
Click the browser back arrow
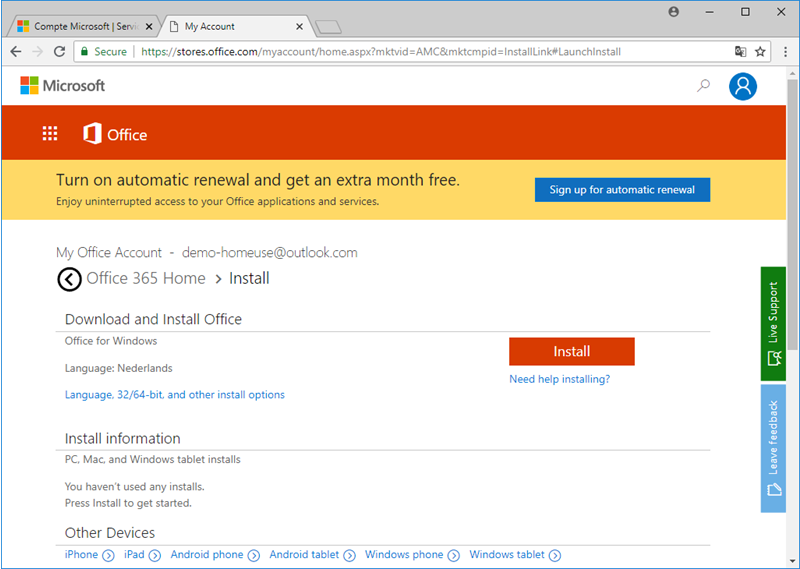click(16, 52)
